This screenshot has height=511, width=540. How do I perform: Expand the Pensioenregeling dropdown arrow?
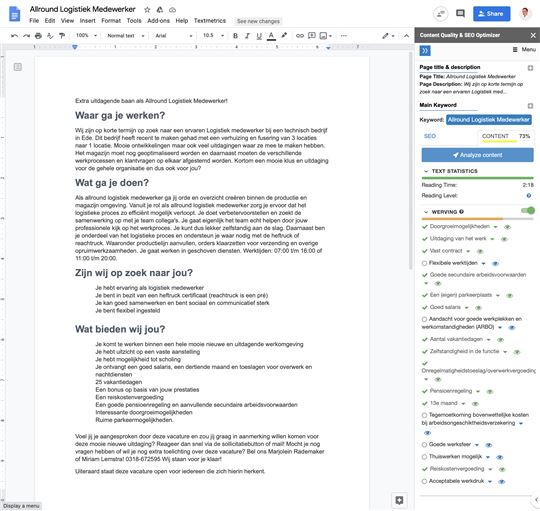pyautogui.click(x=478, y=391)
